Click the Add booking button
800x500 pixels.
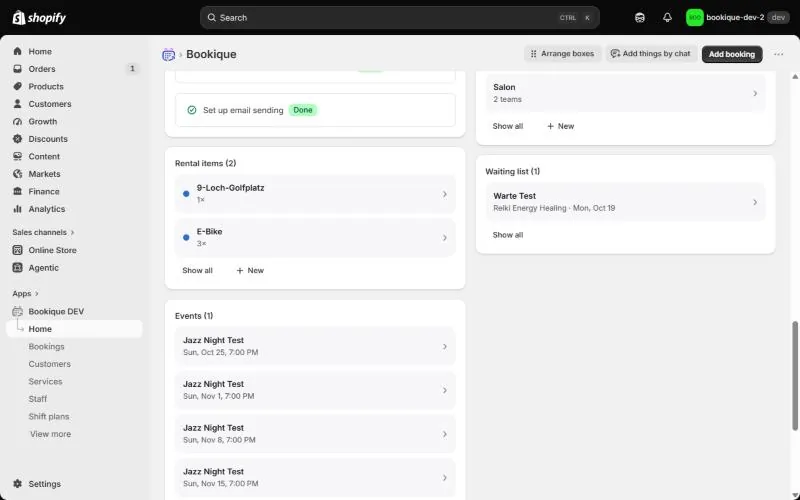tap(732, 54)
